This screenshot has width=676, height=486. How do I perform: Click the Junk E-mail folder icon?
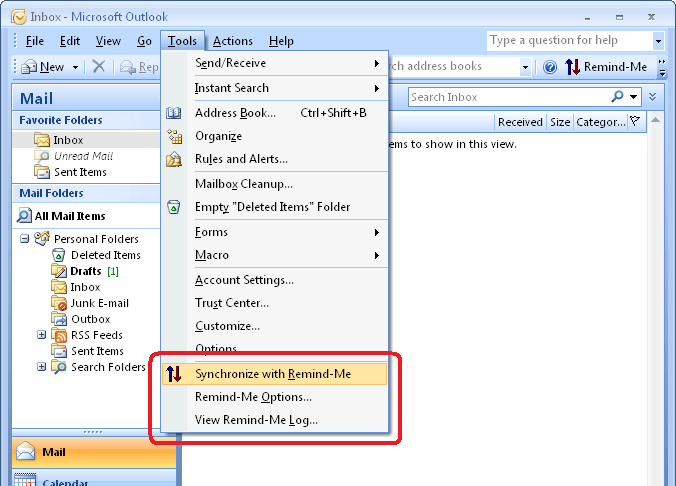click(59, 303)
